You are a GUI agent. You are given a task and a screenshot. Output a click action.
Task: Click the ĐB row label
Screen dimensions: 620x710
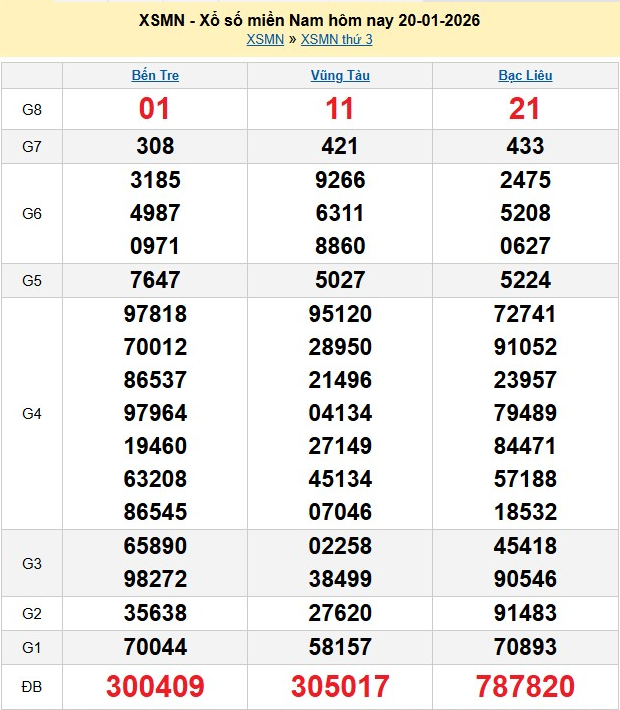pyautogui.click(x=32, y=686)
